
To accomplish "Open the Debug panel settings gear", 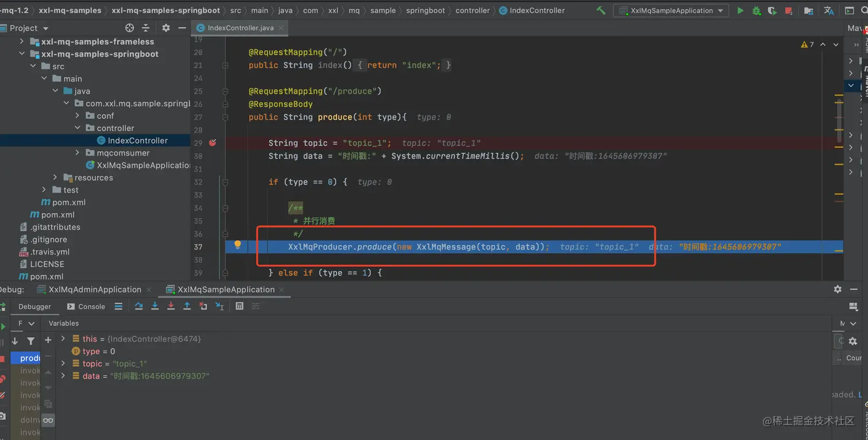I will (838, 290).
